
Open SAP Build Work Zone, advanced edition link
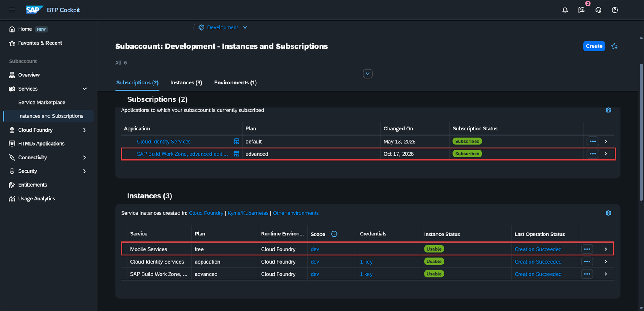[x=182, y=154]
